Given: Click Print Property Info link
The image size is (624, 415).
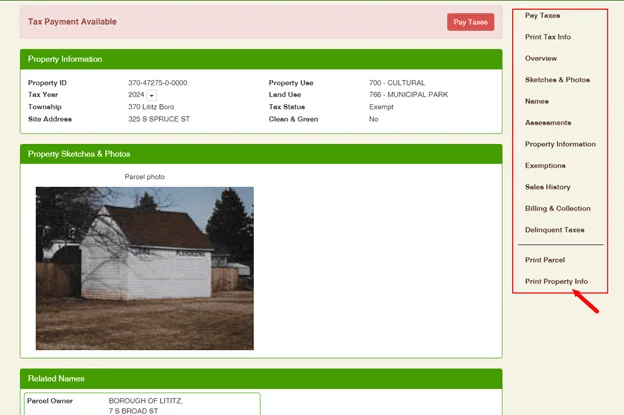Looking at the screenshot, I should (556, 281).
